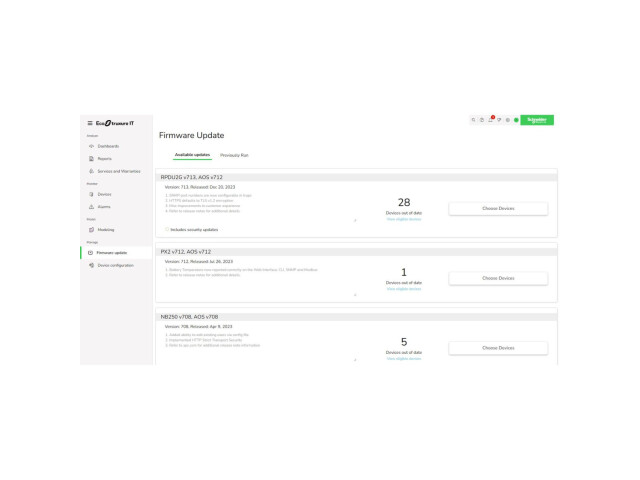
Task: View eligible devices under 28 out of date
Action: click(404, 219)
